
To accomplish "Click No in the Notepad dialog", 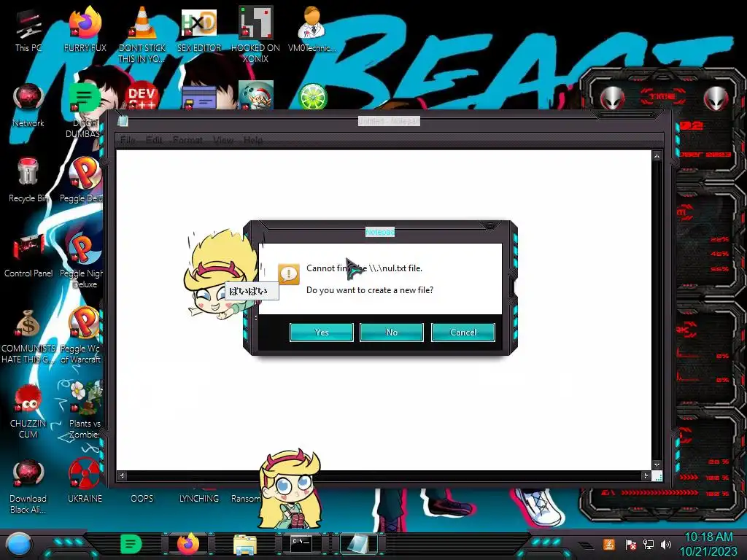I will [x=392, y=332].
